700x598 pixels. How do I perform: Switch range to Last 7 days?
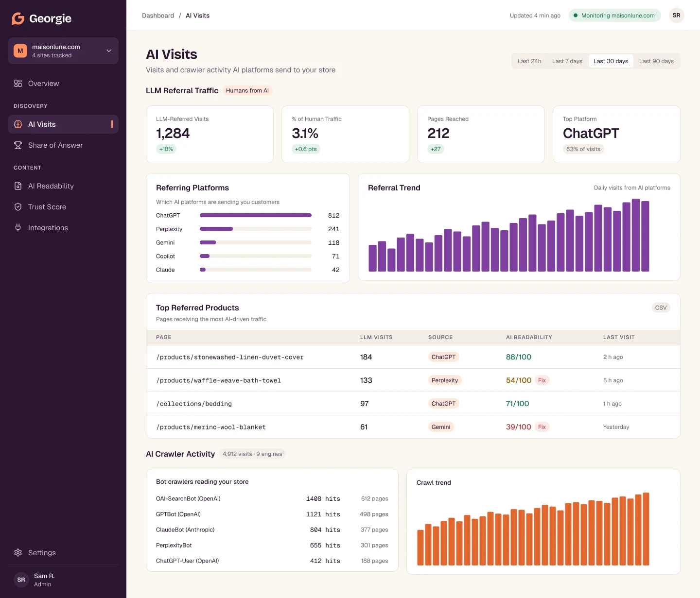(567, 61)
